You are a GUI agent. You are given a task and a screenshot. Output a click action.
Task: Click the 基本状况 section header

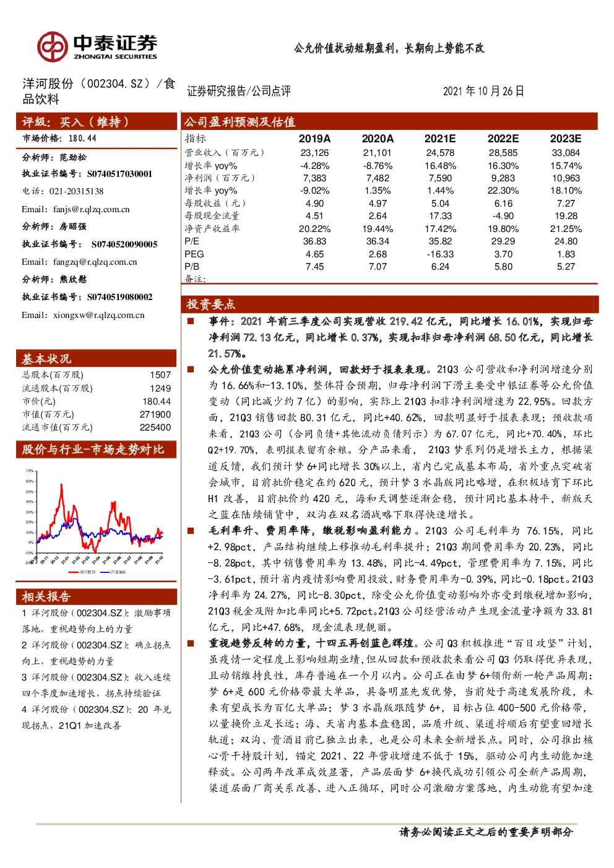pos(96,358)
